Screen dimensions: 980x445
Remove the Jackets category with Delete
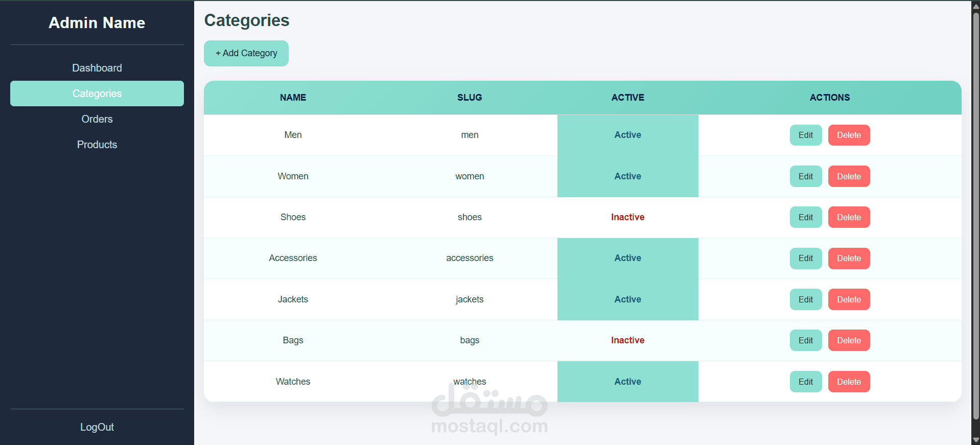(x=849, y=299)
